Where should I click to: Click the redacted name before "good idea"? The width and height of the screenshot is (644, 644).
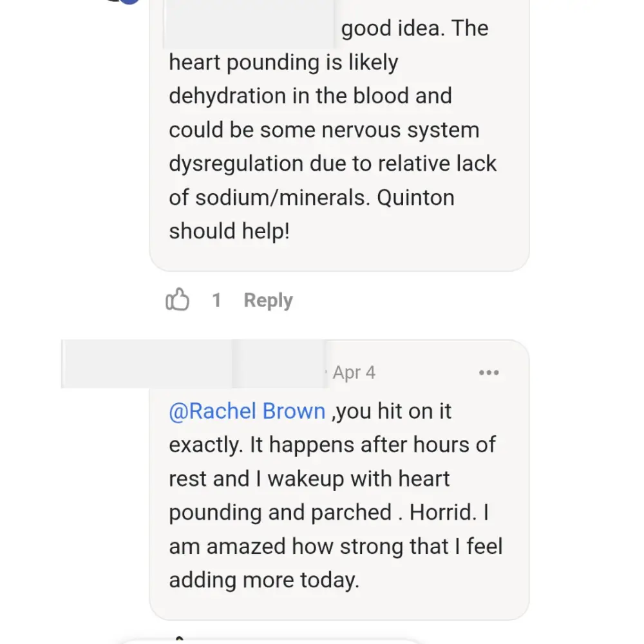[x=250, y=26]
